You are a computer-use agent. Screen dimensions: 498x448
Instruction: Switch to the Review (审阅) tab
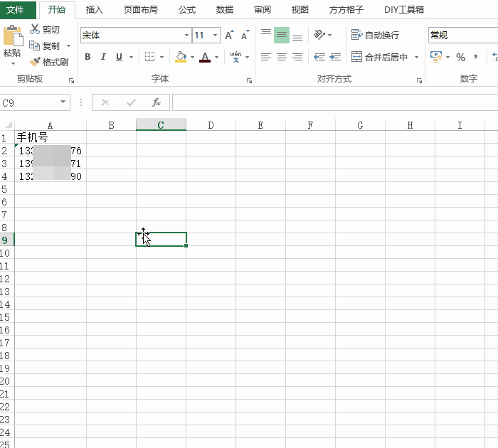click(x=263, y=9)
